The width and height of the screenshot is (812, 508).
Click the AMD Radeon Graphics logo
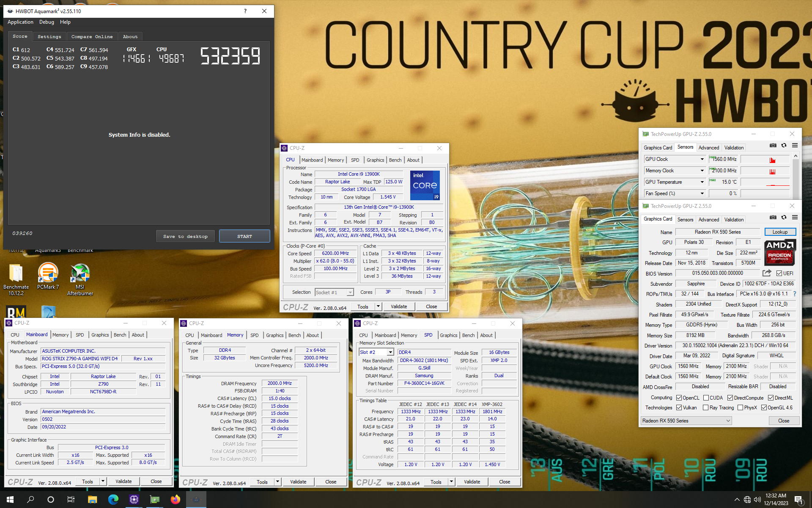[780, 252]
